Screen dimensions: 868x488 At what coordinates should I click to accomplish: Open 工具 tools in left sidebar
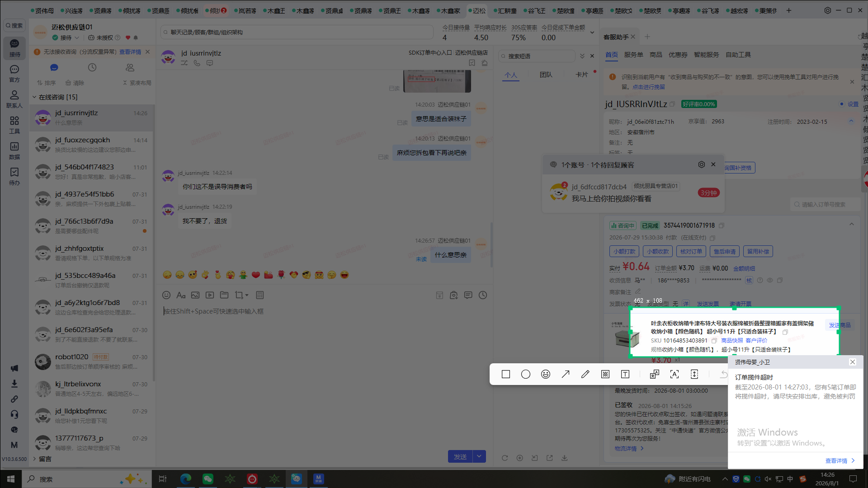tap(14, 125)
